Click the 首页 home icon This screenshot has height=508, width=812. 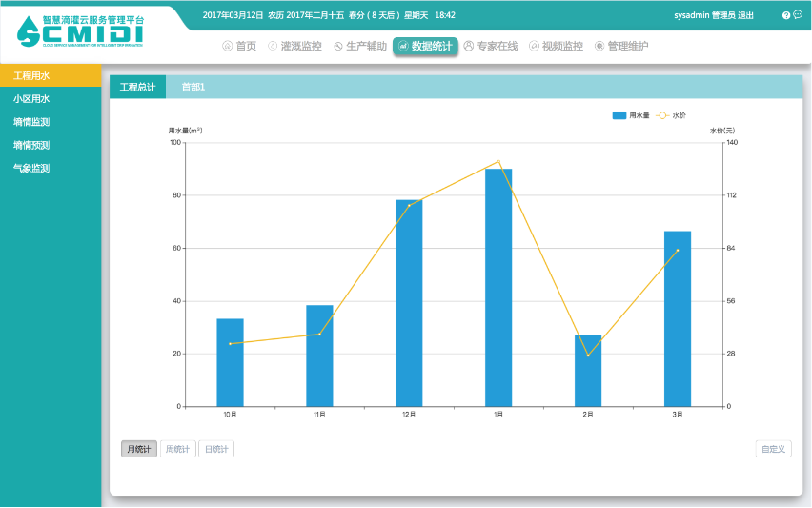[x=227, y=46]
